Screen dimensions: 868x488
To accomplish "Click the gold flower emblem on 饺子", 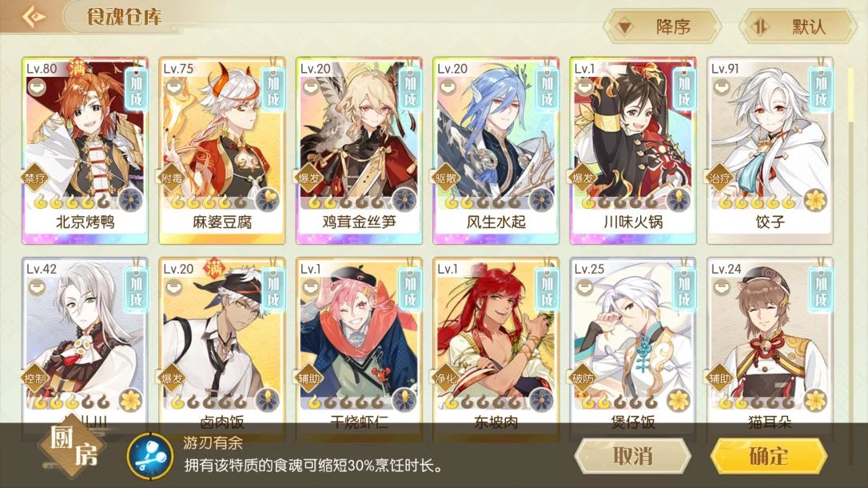I will tap(815, 200).
